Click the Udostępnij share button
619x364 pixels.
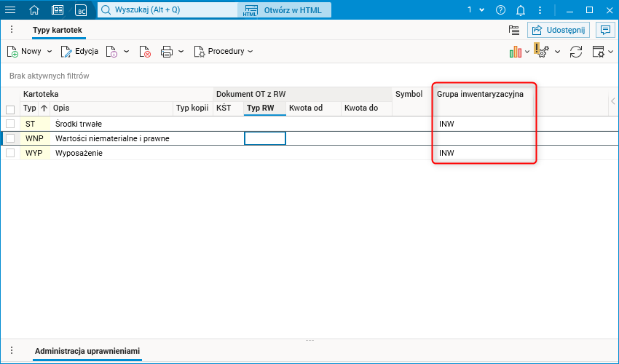[559, 30]
